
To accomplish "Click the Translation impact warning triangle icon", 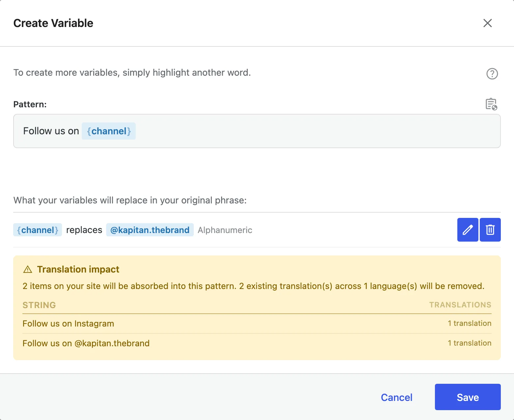I will pyautogui.click(x=28, y=270).
